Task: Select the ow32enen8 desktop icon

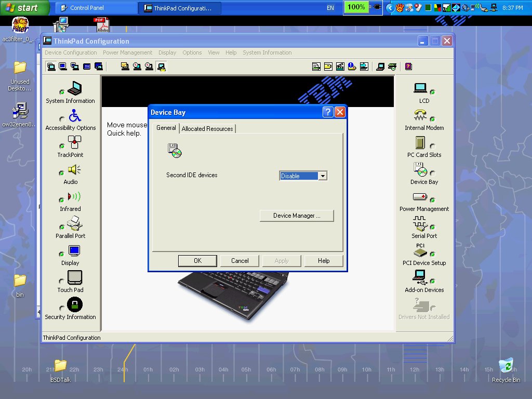Action: [x=19, y=115]
